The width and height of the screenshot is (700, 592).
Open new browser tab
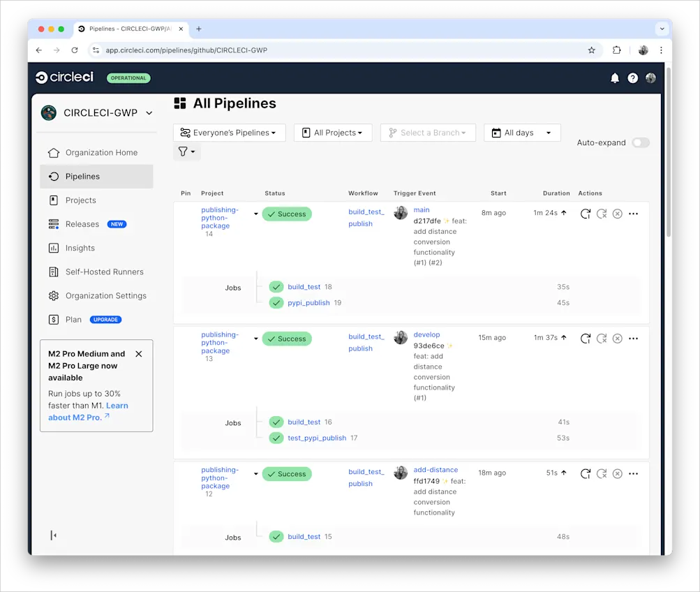coord(199,29)
